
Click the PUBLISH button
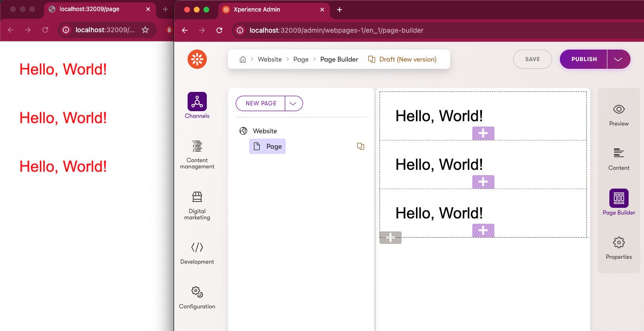pos(583,59)
